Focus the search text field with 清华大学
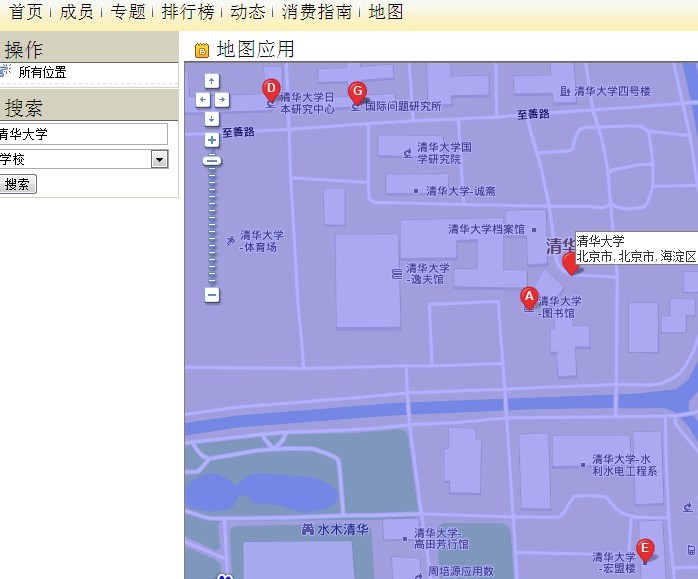The width and height of the screenshot is (698, 579). coord(84,134)
